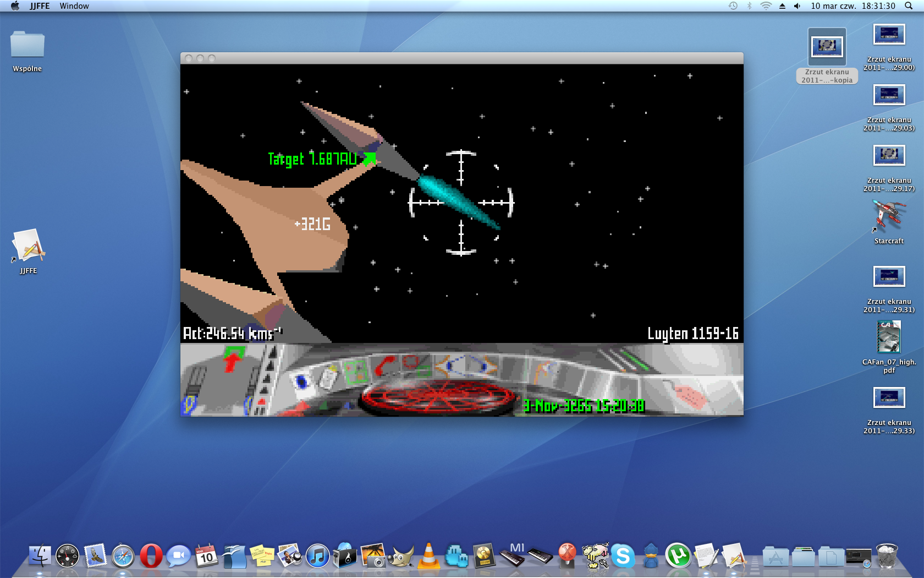Launch Opera from the Dock
The image size is (924, 578).
pyautogui.click(x=151, y=556)
